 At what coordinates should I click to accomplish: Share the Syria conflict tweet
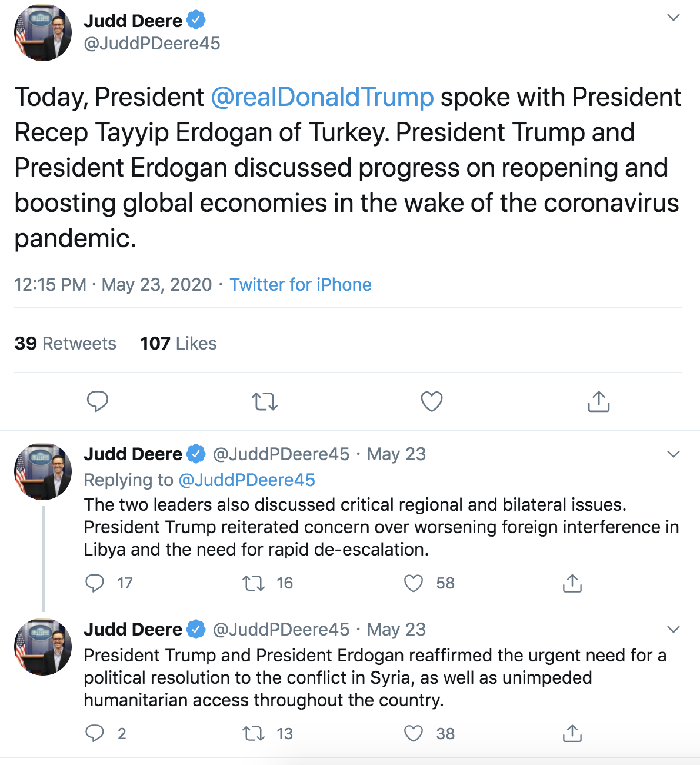pos(572,733)
